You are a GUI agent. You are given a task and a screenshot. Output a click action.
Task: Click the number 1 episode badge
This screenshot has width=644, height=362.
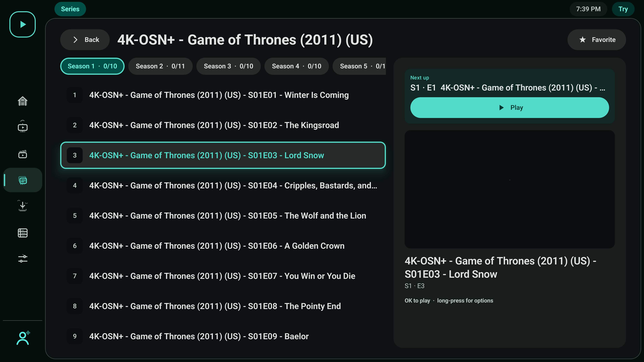pyautogui.click(x=74, y=95)
